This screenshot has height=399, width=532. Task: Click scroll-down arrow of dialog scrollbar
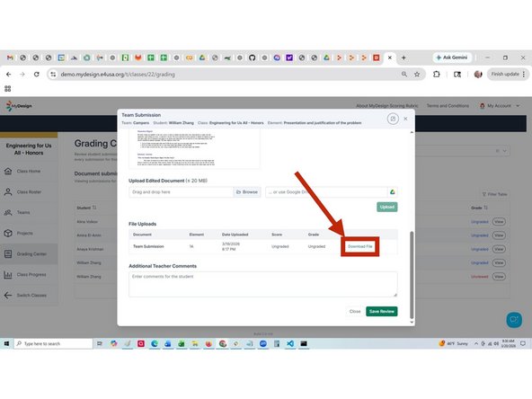412,322
